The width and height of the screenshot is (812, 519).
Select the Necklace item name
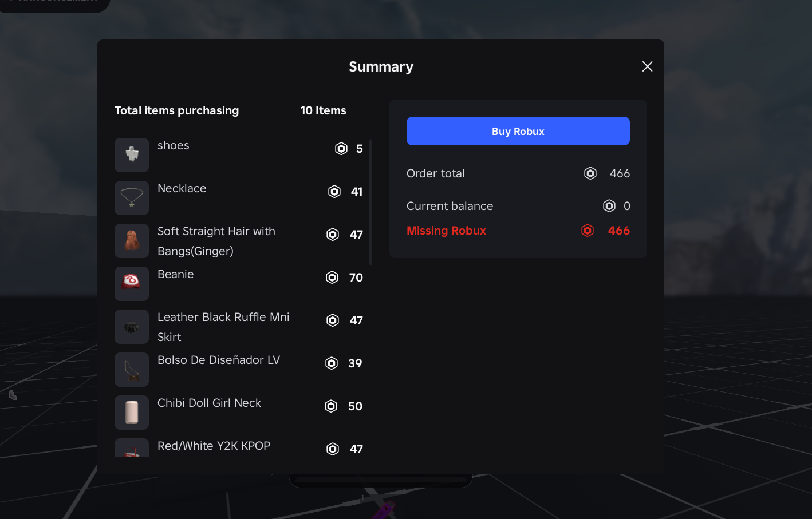click(182, 188)
